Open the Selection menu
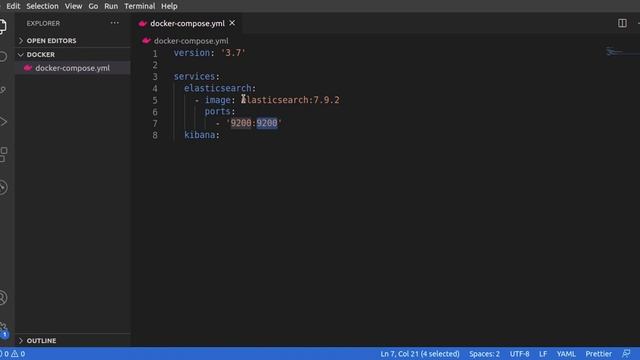The width and height of the screenshot is (640, 360). 42,6
